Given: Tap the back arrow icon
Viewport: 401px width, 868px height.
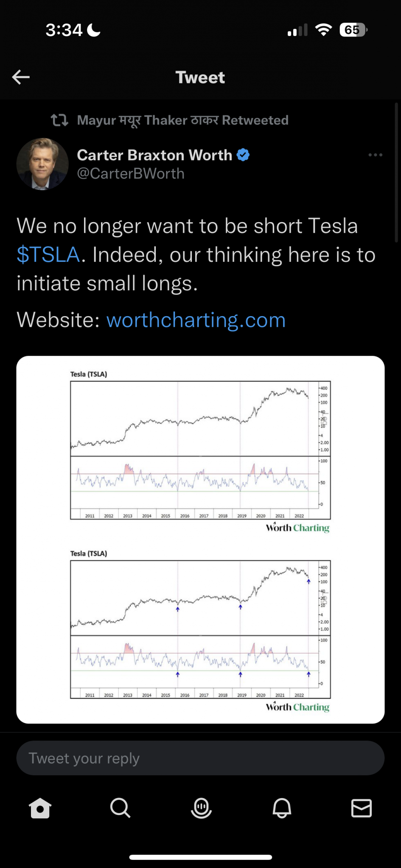Looking at the screenshot, I should pyautogui.click(x=21, y=77).
